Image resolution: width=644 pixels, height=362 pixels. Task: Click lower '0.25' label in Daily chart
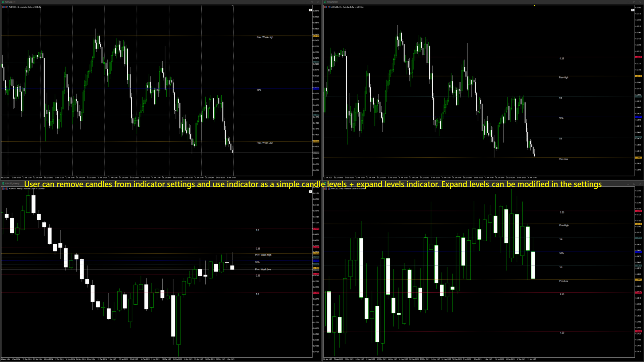click(562, 294)
